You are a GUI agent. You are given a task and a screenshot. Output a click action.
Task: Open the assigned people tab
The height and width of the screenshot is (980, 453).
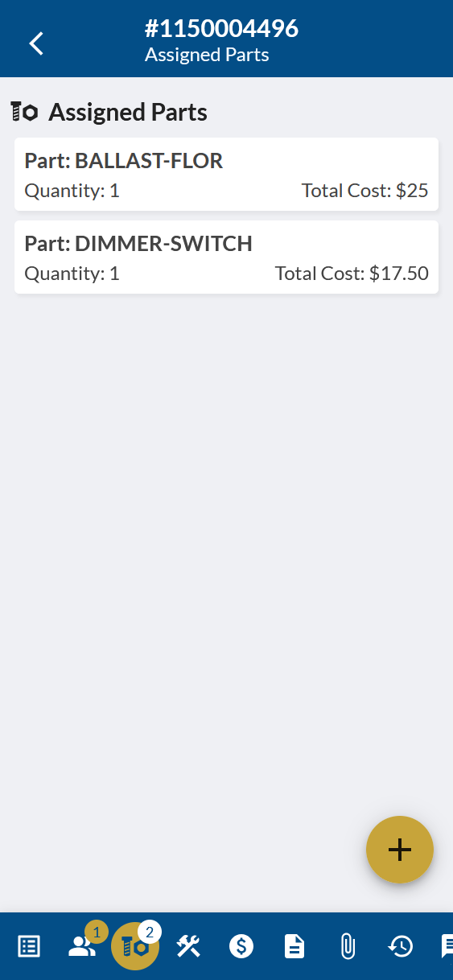pyautogui.click(x=82, y=946)
